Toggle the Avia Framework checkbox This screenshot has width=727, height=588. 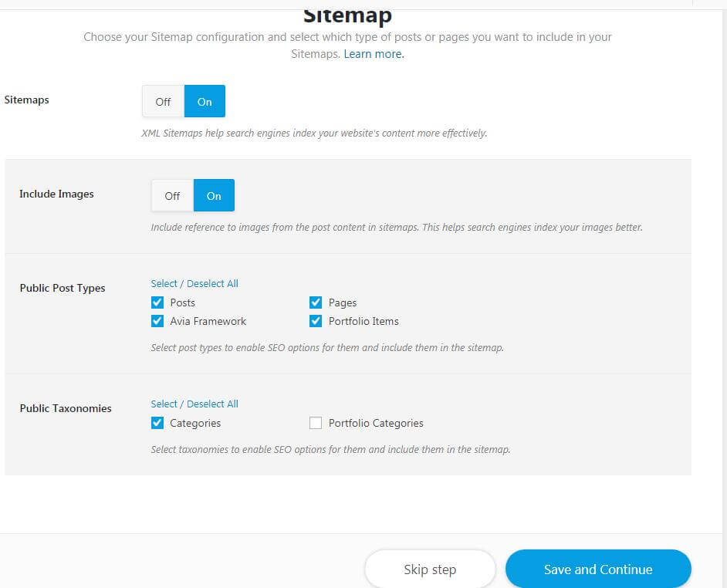[157, 321]
